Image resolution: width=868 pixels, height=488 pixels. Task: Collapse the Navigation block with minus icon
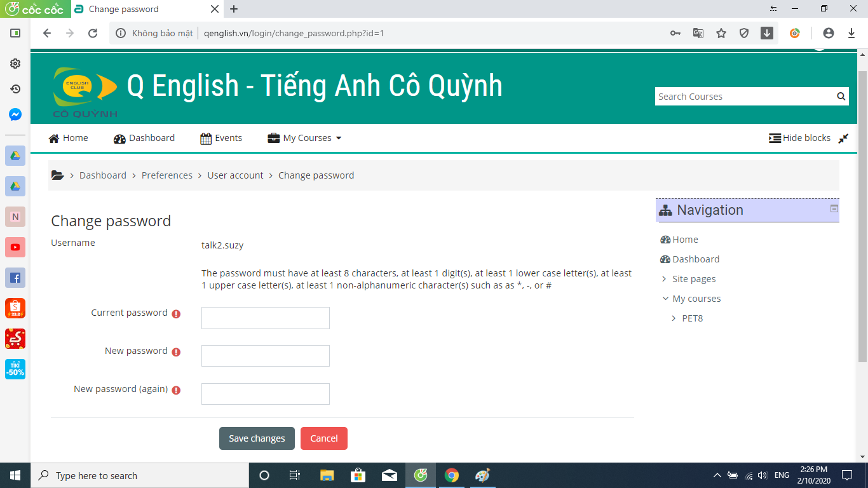834,209
